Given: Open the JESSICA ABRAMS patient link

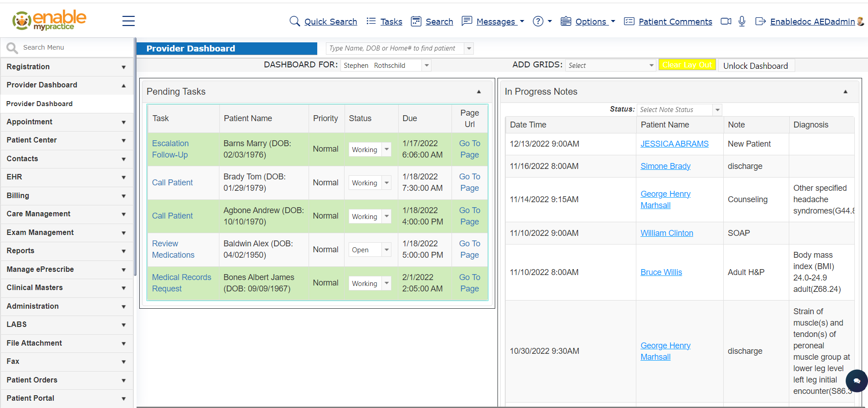Looking at the screenshot, I should 674,144.
